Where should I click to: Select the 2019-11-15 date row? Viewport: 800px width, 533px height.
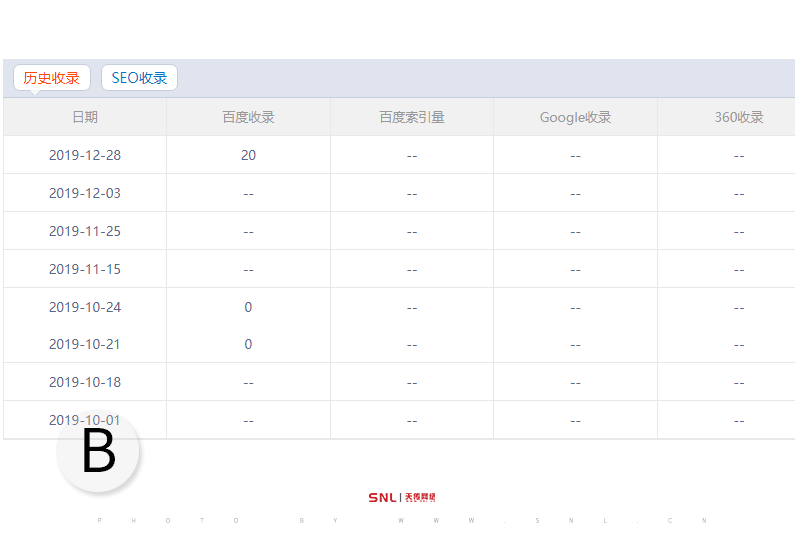85,269
